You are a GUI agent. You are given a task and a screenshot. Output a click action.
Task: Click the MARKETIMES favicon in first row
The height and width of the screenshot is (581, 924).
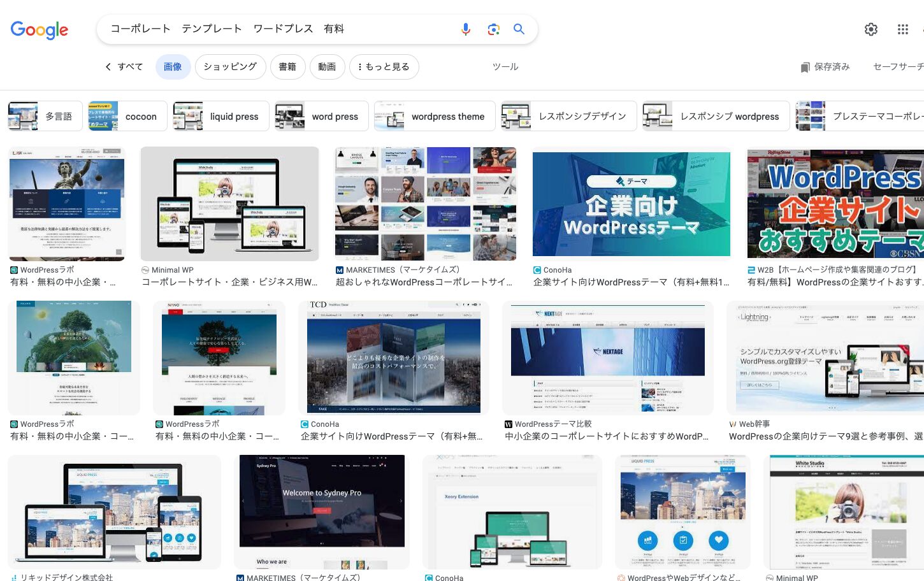point(340,270)
